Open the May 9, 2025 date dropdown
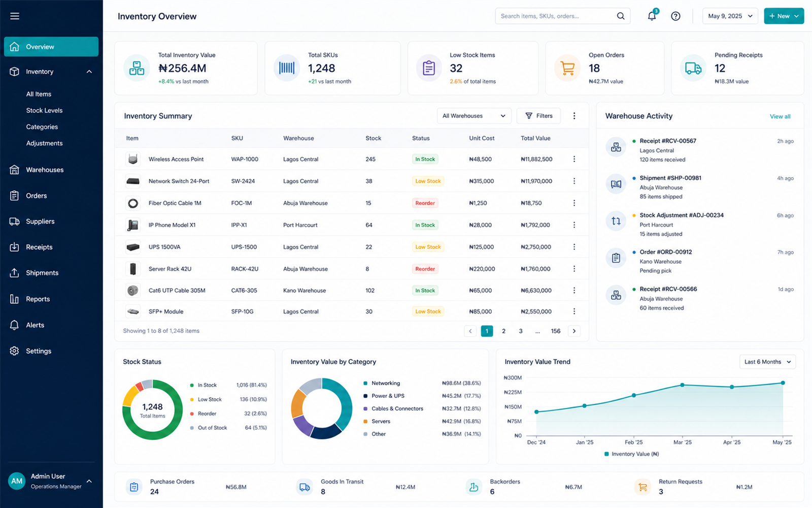The image size is (812, 508). tap(730, 16)
